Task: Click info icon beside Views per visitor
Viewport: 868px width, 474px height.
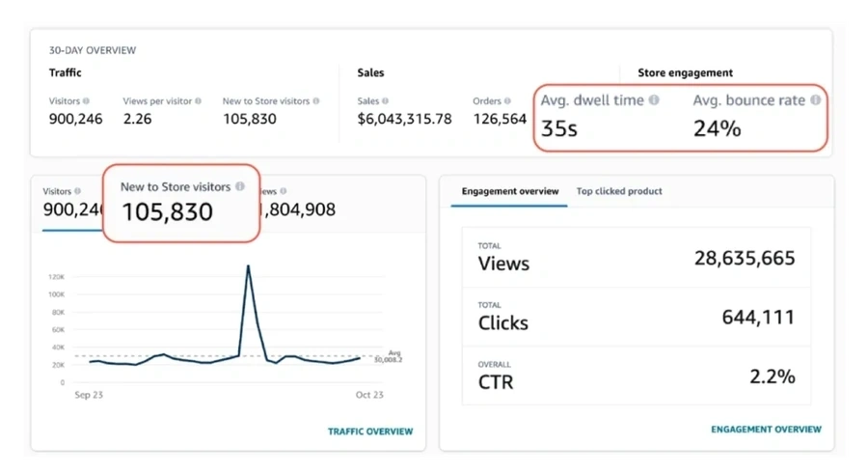Action: click(x=198, y=101)
